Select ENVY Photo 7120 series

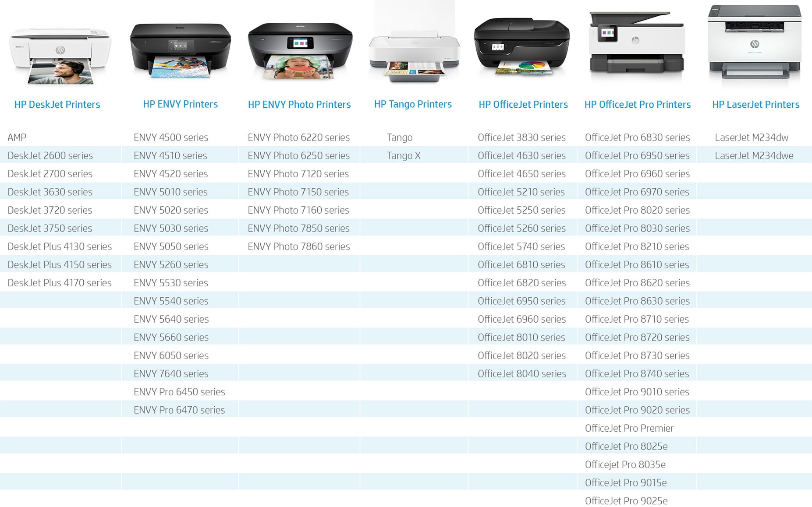pos(298,174)
